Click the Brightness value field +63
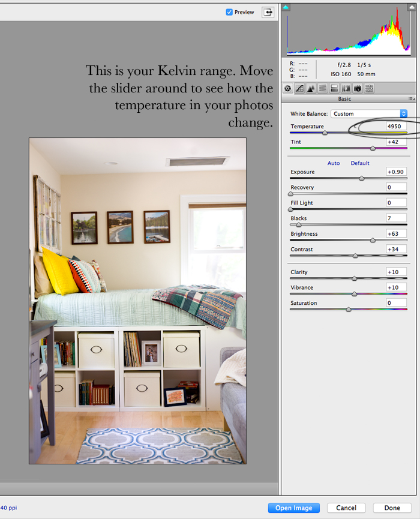The width and height of the screenshot is (420, 519). coord(396,233)
